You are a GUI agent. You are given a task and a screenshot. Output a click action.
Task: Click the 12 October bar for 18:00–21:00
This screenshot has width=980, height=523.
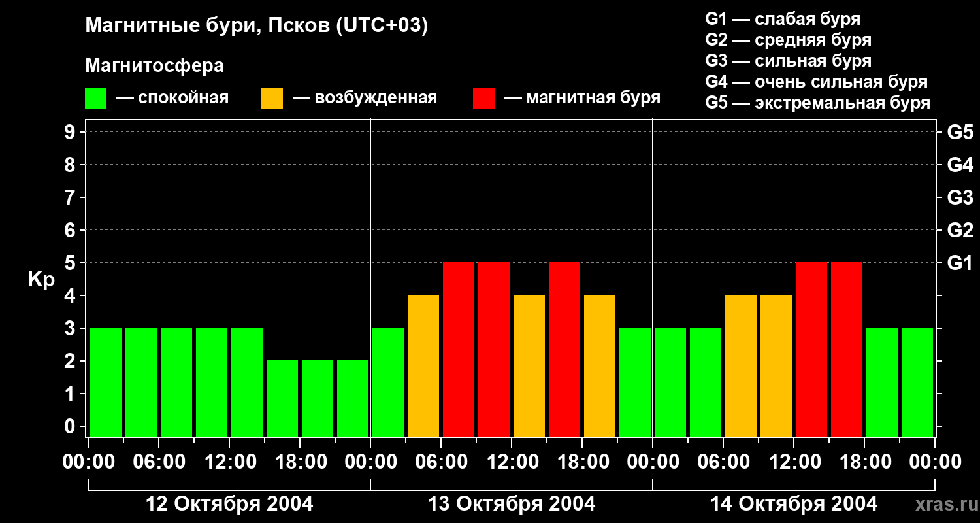[x=318, y=398]
